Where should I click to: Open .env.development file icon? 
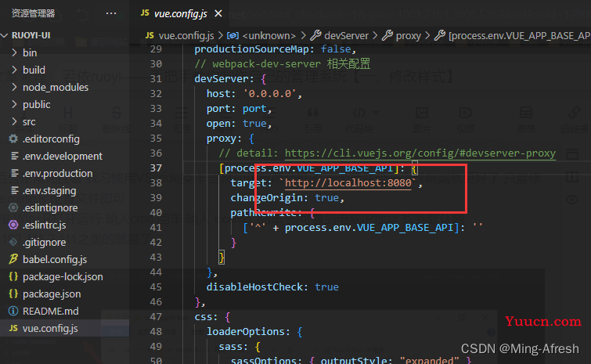(x=14, y=156)
